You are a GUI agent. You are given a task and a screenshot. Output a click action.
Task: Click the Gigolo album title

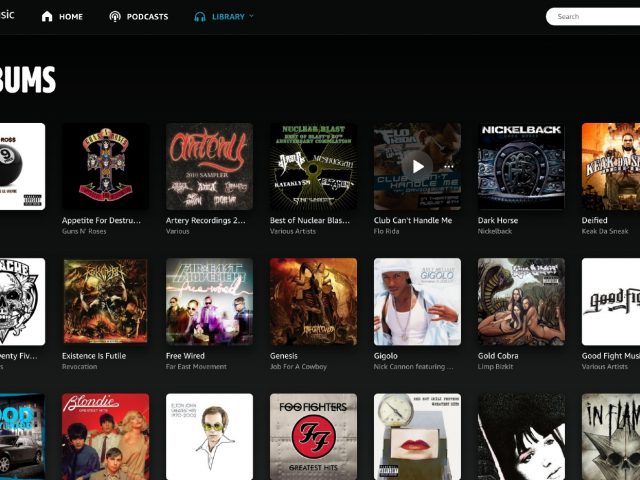[385, 356]
